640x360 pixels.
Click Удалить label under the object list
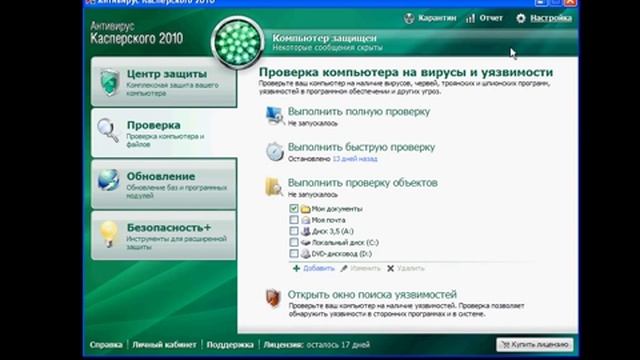(x=411, y=268)
